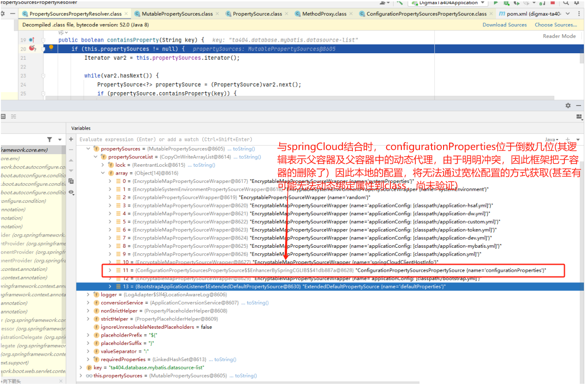
Task: Click the copy/duplicate watch icon
Action: tap(71, 181)
